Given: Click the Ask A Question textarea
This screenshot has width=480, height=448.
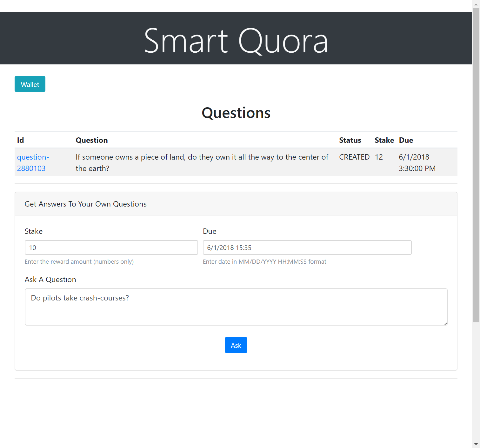Looking at the screenshot, I should [236, 307].
